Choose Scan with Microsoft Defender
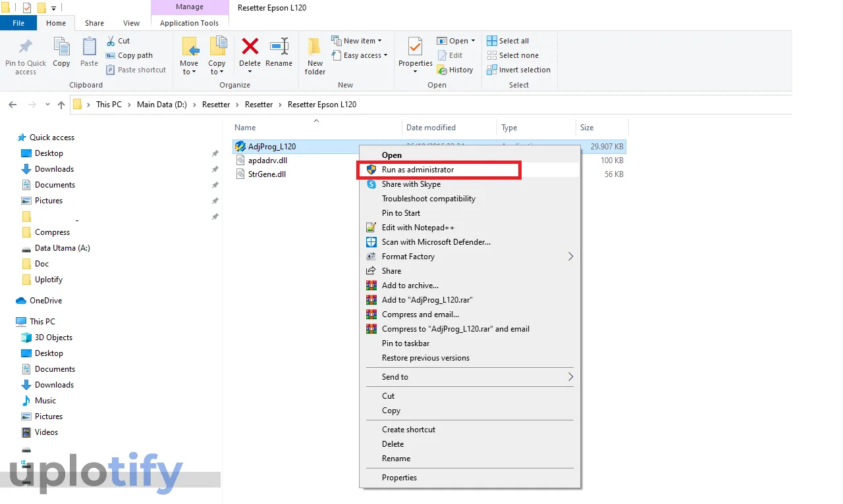This screenshot has height=504, width=843. [470, 242]
